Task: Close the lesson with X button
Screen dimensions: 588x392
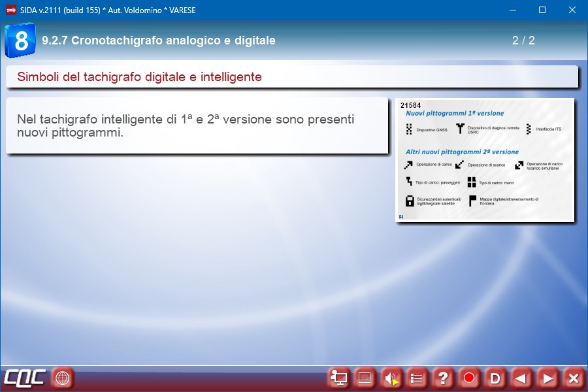Action: point(574,378)
